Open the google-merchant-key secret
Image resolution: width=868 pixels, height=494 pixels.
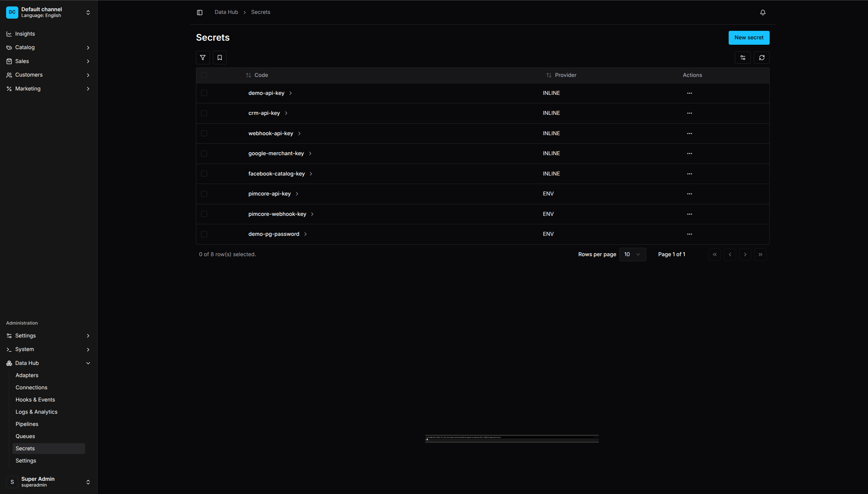pyautogui.click(x=276, y=154)
